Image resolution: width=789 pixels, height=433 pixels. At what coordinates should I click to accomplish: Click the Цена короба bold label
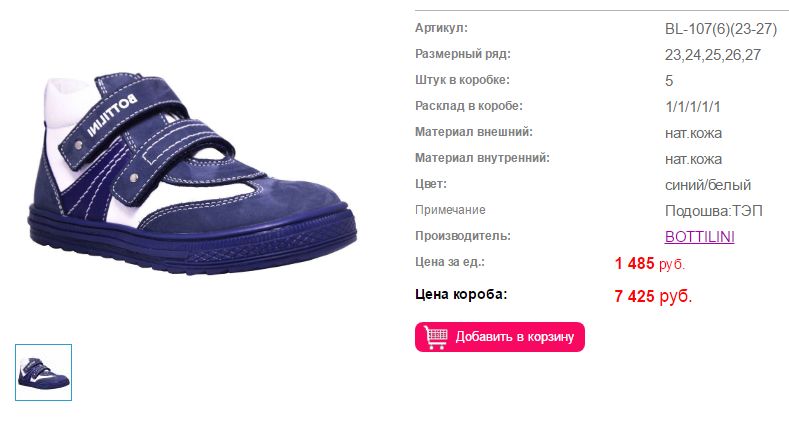point(461,294)
